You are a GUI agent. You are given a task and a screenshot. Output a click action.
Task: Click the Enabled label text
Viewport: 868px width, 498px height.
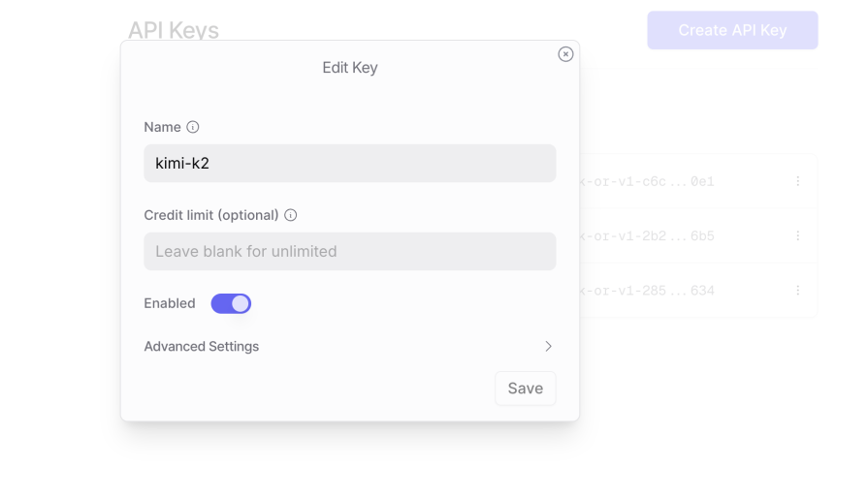(170, 303)
